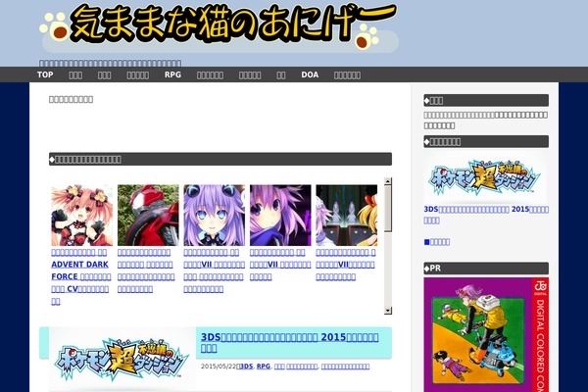Click the PR sidebar section header
Image resolution: width=588 pixels, height=392 pixels.
point(486,269)
